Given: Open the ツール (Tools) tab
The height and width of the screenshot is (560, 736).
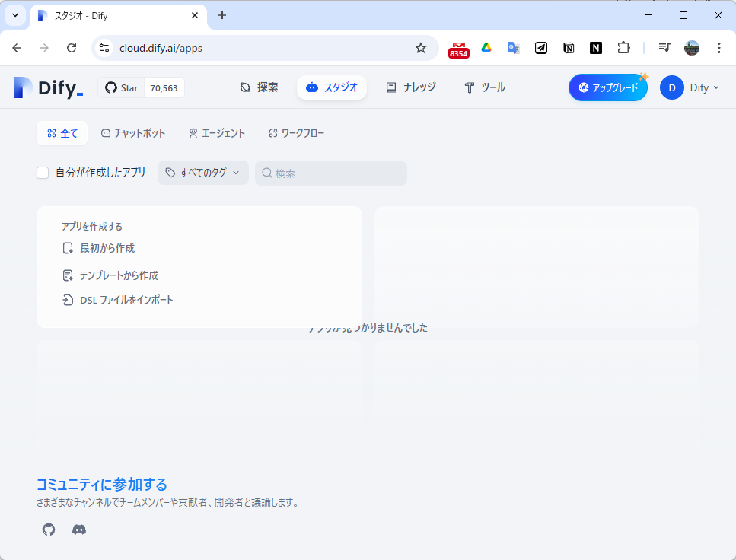Looking at the screenshot, I should tap(484, 87).
